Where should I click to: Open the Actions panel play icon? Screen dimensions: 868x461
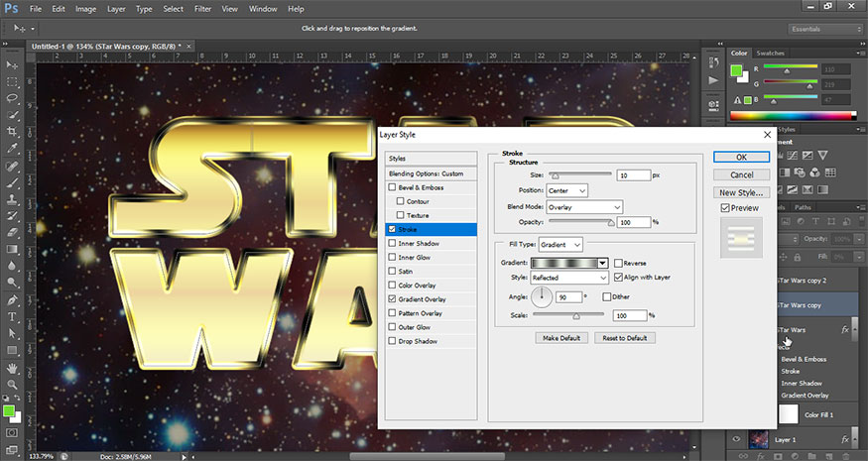click(713, 80)
